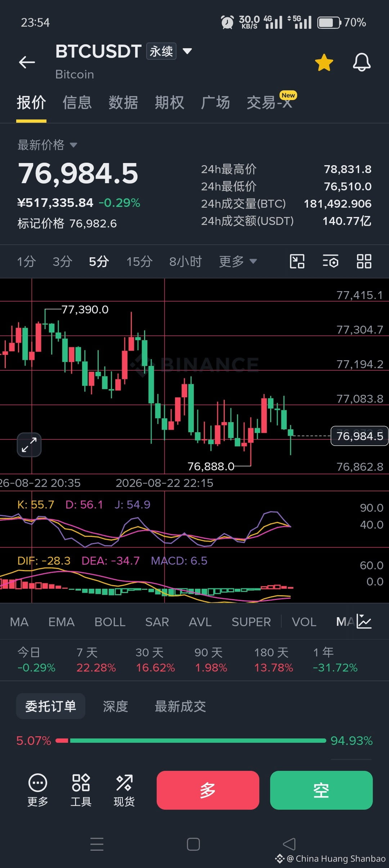Screen dimensions: 389x868
Task: Go to the 广场 tab
Action: click(215, 103)
